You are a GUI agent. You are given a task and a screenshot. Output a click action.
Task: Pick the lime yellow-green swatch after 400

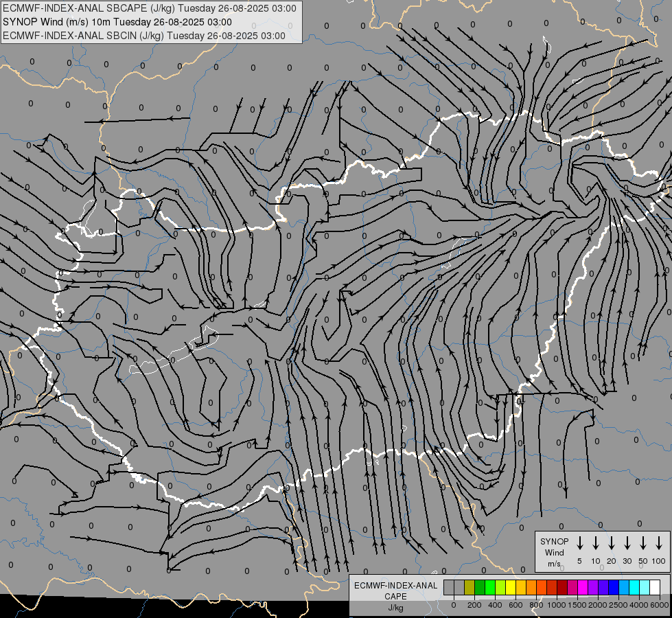pos(500,588)
